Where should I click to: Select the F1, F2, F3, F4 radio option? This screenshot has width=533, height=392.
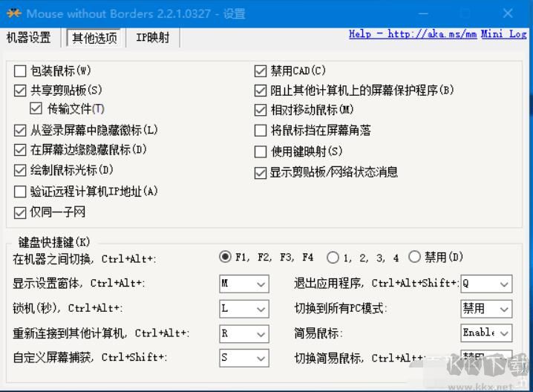click(225, 257)
